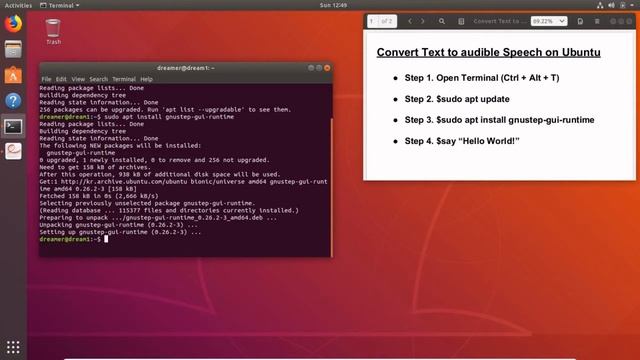Click 'Step 4. $say "Hello World!"' text

462,141
